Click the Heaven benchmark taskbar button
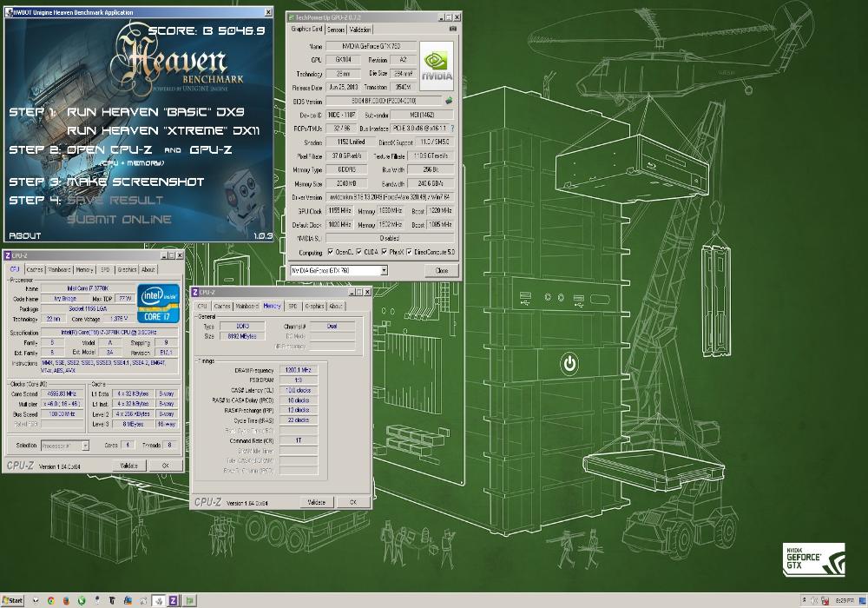868x608 pixels. click(158, 601)
